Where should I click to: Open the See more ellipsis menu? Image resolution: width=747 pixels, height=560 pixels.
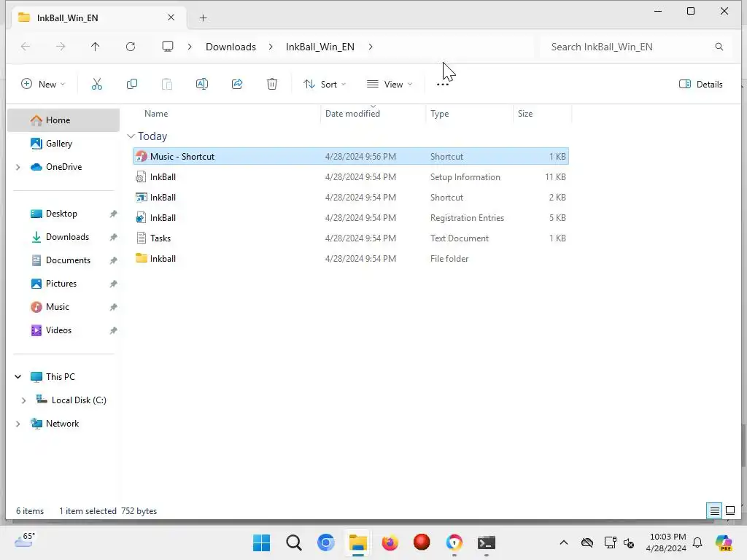[443, 85]
